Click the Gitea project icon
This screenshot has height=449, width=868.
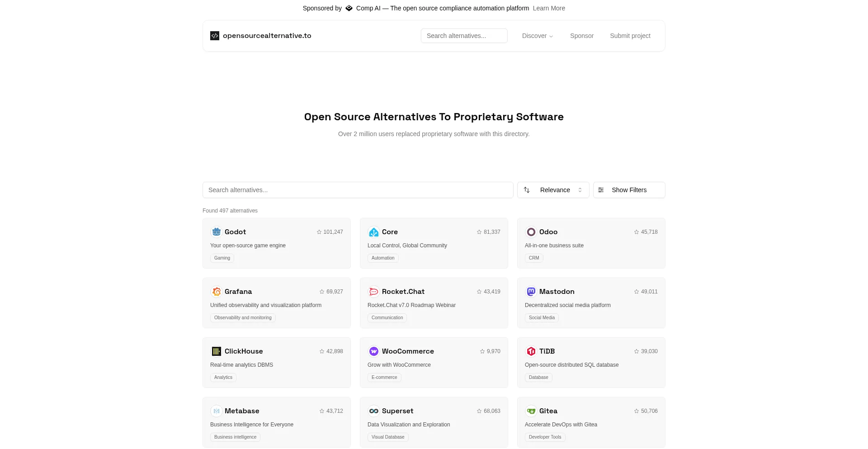pos(531,411)
